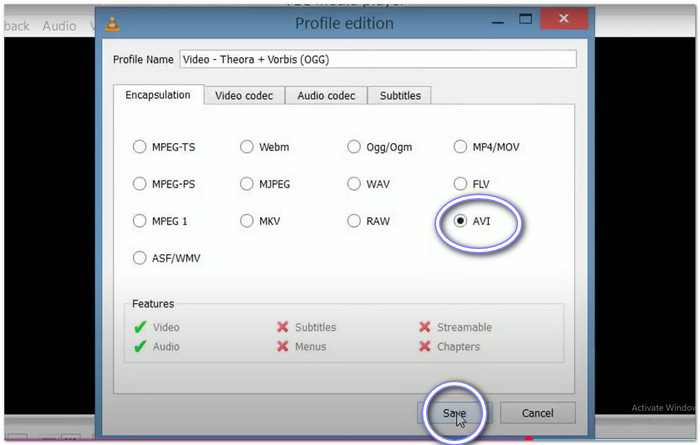Select the Webm encapsulation option

pyautogui.click(x=246, y=147)
